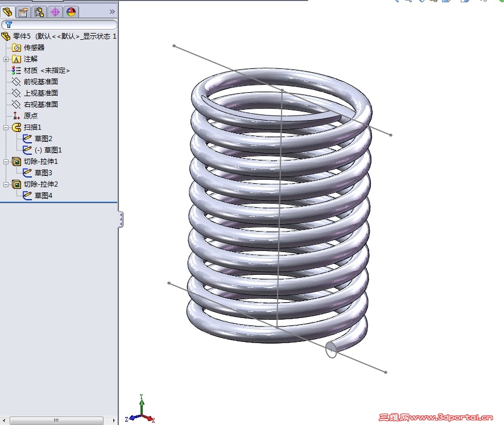Open the FeatureManager design tree tab

(x=7, y=12)
